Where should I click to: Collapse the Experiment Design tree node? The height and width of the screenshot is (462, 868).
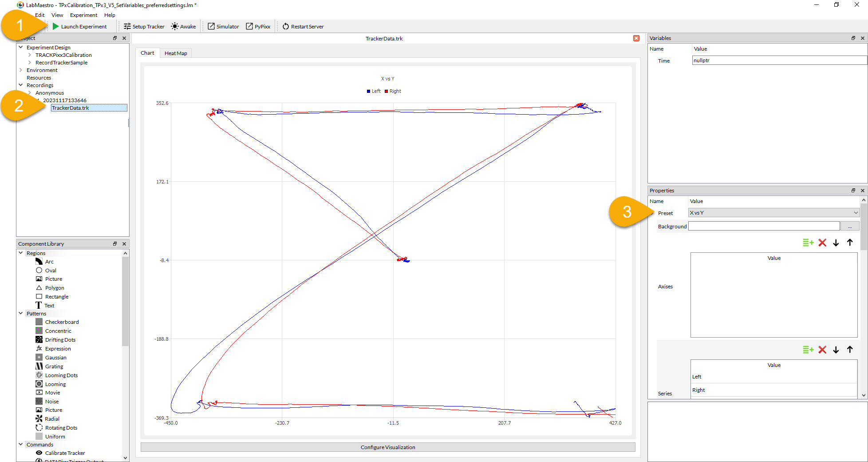pyautogui.click(x=21, y=47)
